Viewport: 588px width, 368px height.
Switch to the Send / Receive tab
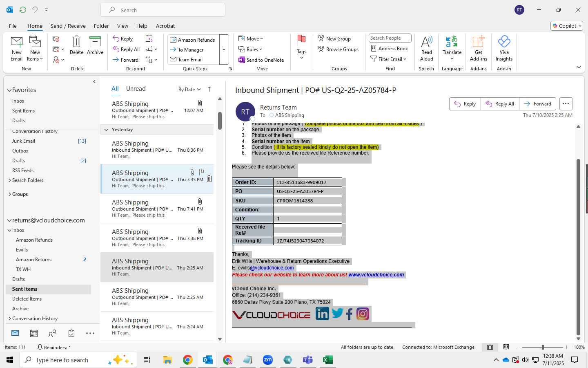coord(68,26)
